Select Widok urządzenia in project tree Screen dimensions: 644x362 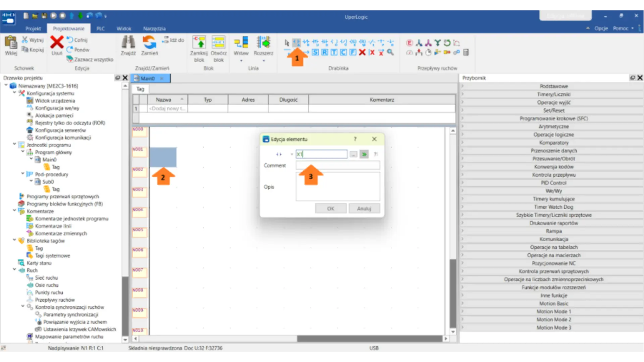51,101
